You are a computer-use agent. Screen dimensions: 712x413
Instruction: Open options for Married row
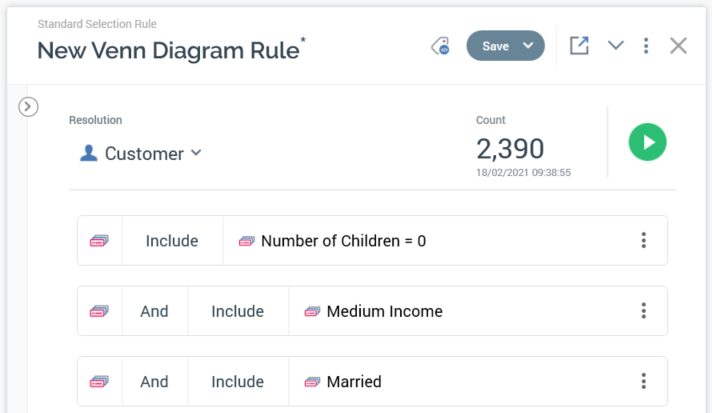(x=644, y=381)
